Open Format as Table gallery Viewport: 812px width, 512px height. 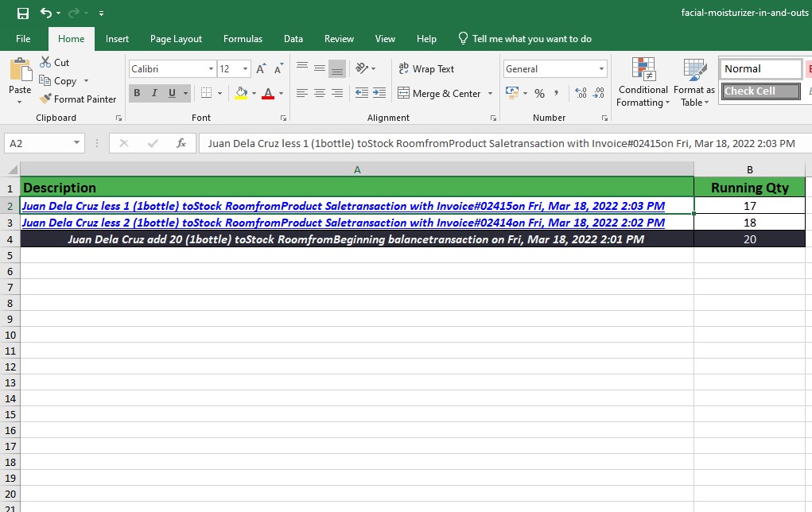694,83
